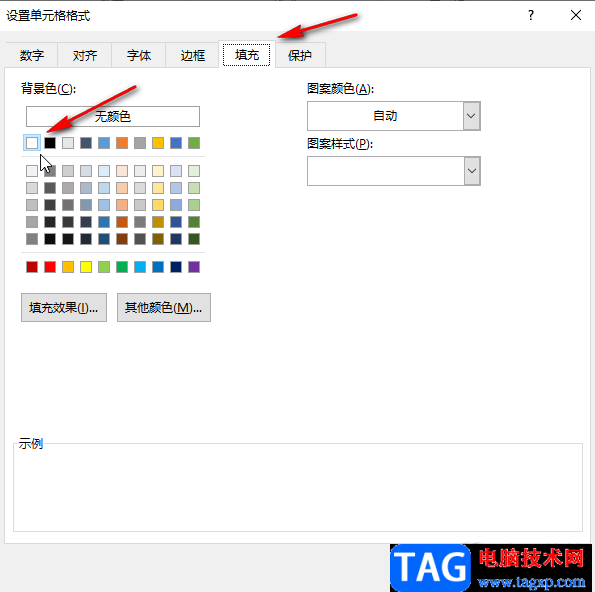Choose purple standard color swatch
This screenshot has width=595, height=592.
point(194,267)
